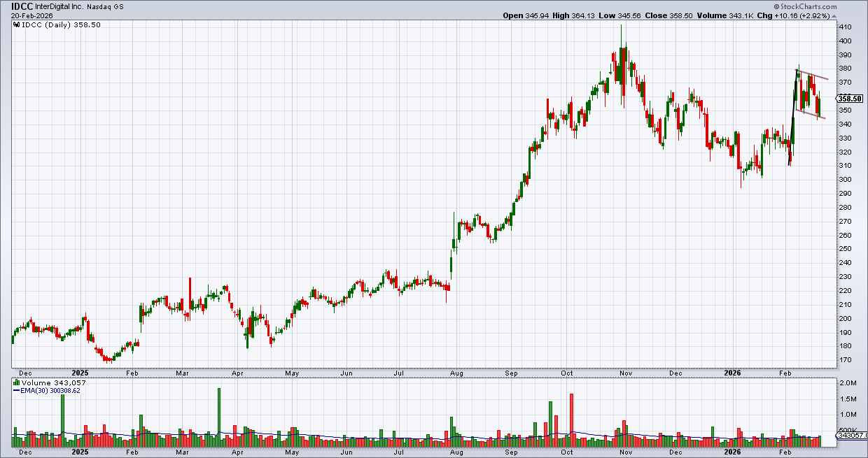868x458 pixels.
Task: Click the Mar month label below volume panel
Action: (182, 452)
